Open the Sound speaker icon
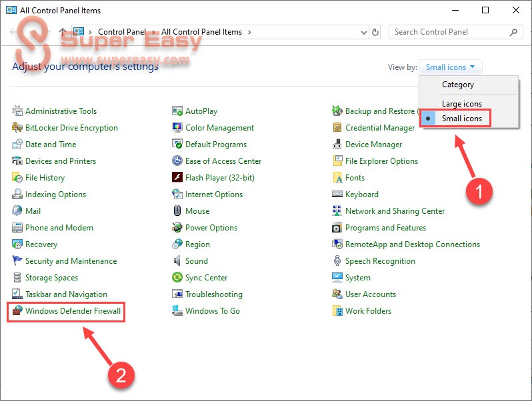 coord(177,260)
